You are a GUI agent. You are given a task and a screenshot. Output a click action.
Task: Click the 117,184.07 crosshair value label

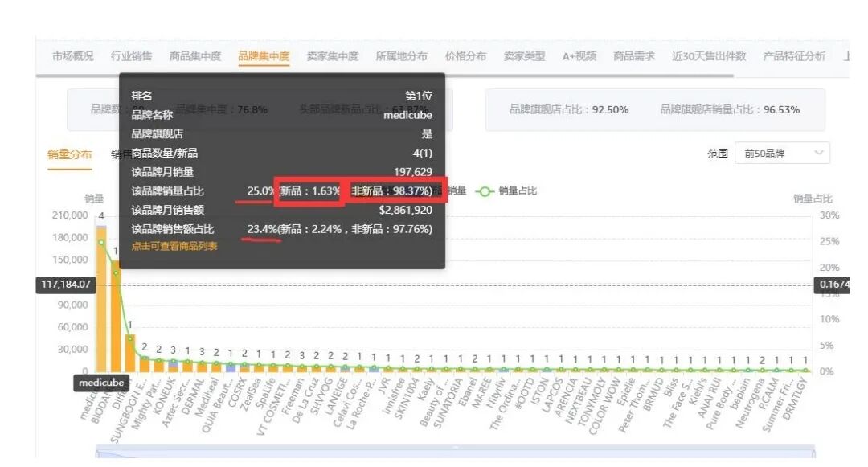[65, 285]
